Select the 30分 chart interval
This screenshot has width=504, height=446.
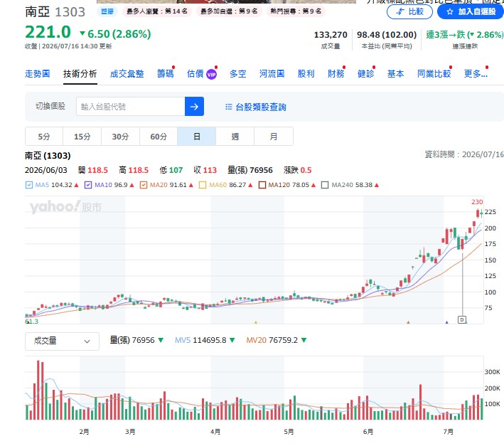click(121, 137)
